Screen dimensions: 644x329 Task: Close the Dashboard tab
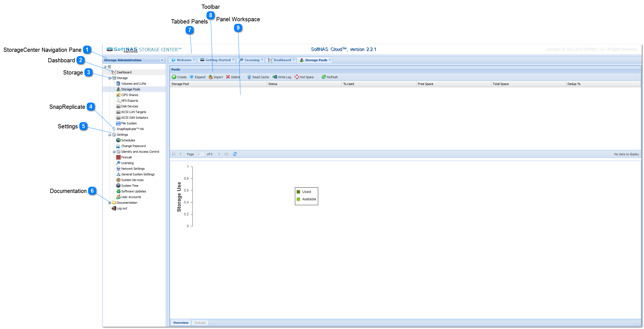(294, 60)
